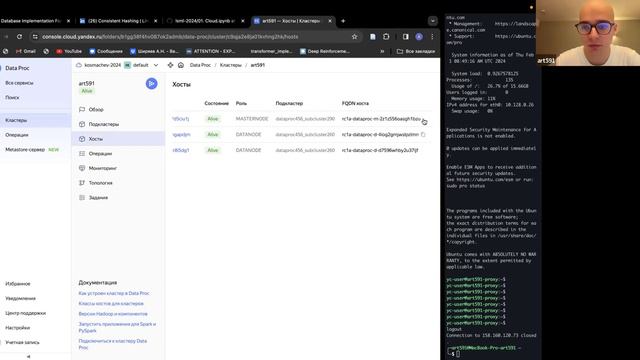Screen dimensions: 640x360
Task: Open the Задания section icon
Action: click(82, 198)
